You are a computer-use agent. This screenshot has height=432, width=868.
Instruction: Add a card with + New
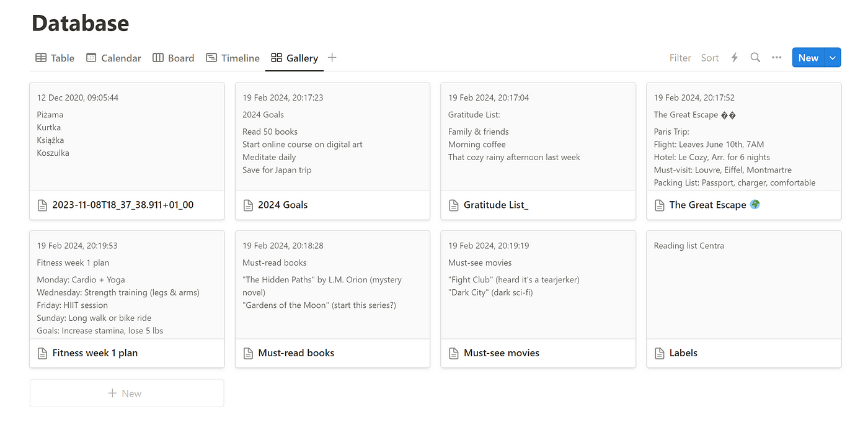pos(126,394)
